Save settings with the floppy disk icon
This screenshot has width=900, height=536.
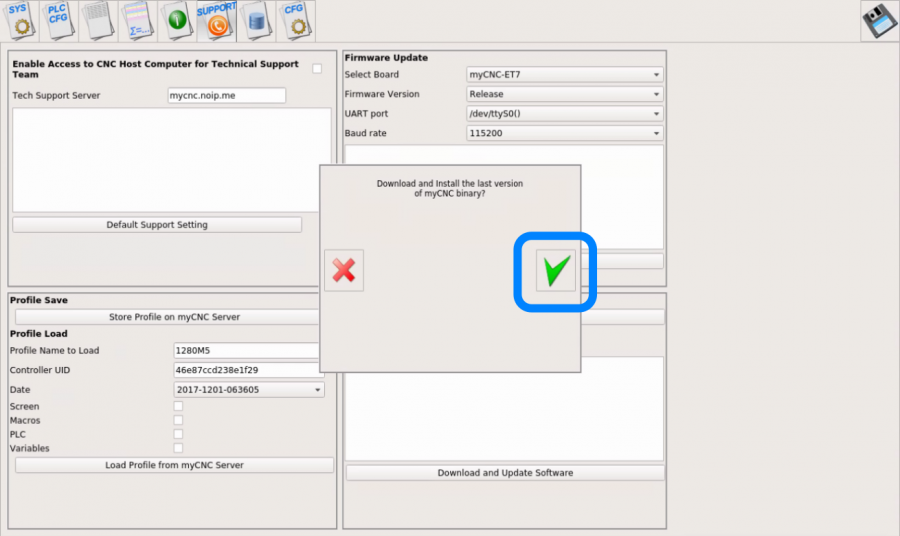pyautogui.click(x=879, y=21)
